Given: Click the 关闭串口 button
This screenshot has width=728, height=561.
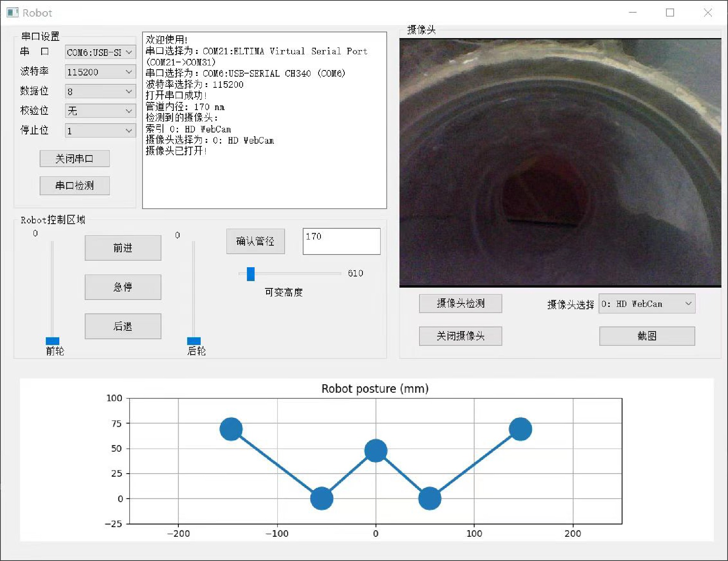Looking at the screenshot, I should point(75,159).
